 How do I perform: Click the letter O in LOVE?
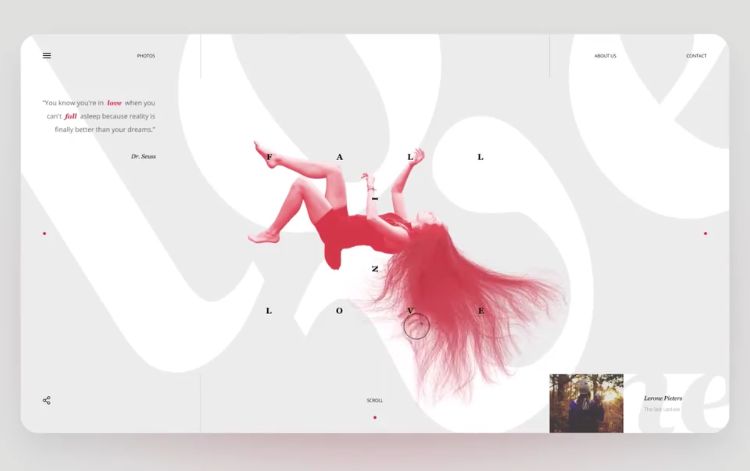tap(339, 311)
